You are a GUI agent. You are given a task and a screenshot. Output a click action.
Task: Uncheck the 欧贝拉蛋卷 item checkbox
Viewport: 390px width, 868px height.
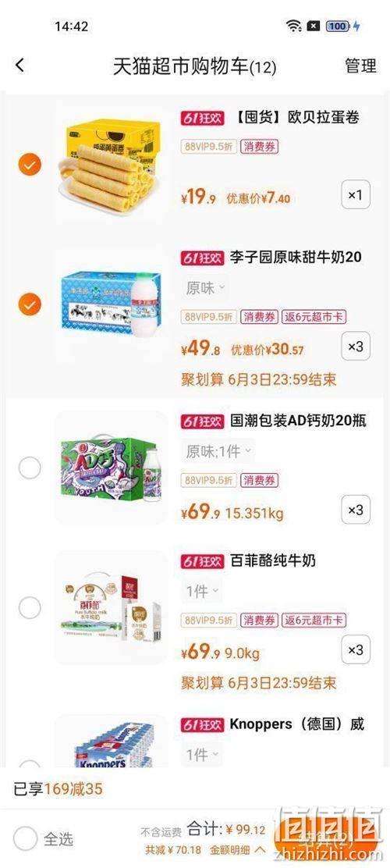click(x=30, y=165)
